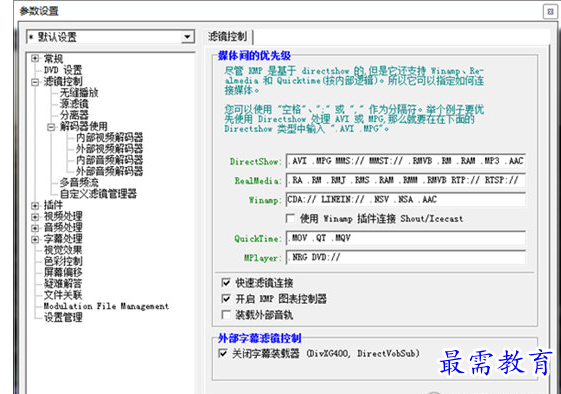Select 内部音频解码器 tree item
561x394 pixels.
point(109,160)
